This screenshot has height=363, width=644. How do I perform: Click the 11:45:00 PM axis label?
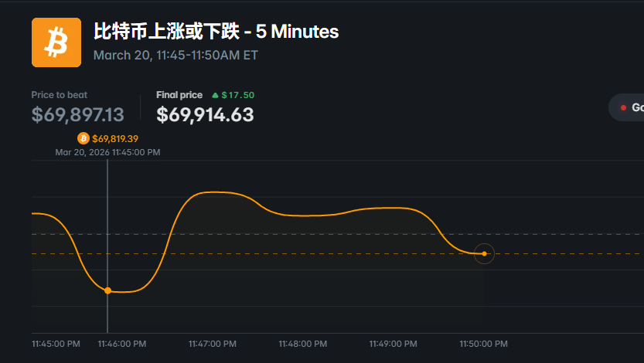tap(56, 344)
